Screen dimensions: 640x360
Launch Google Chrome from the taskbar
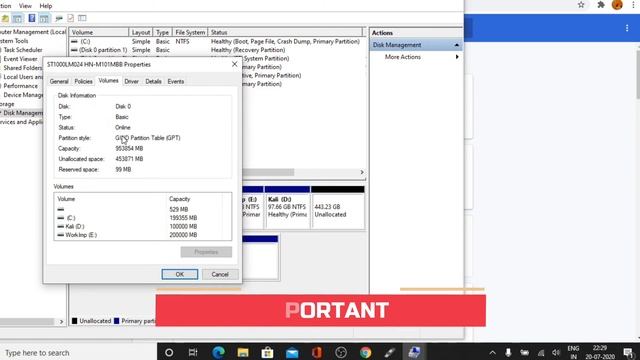[366, 352]
